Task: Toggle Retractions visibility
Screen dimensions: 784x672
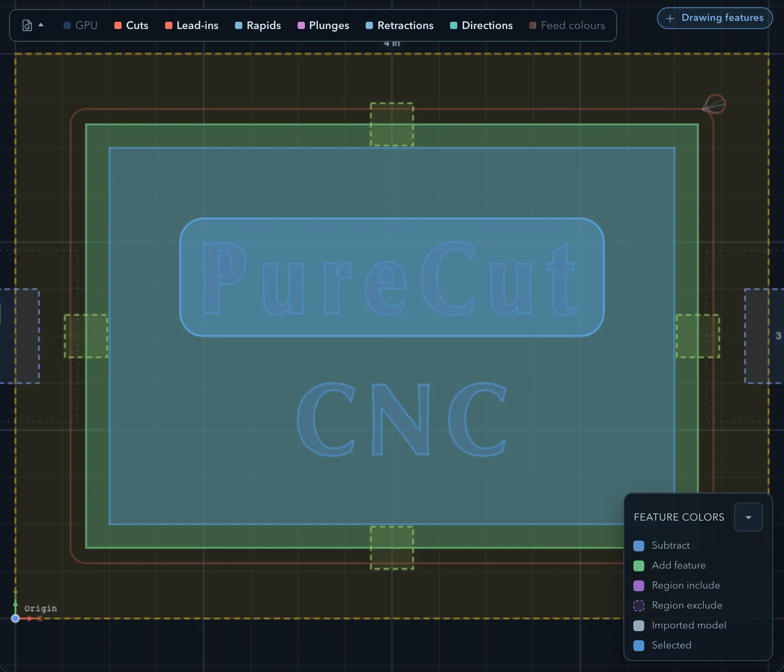Action: tap(400, 25)
